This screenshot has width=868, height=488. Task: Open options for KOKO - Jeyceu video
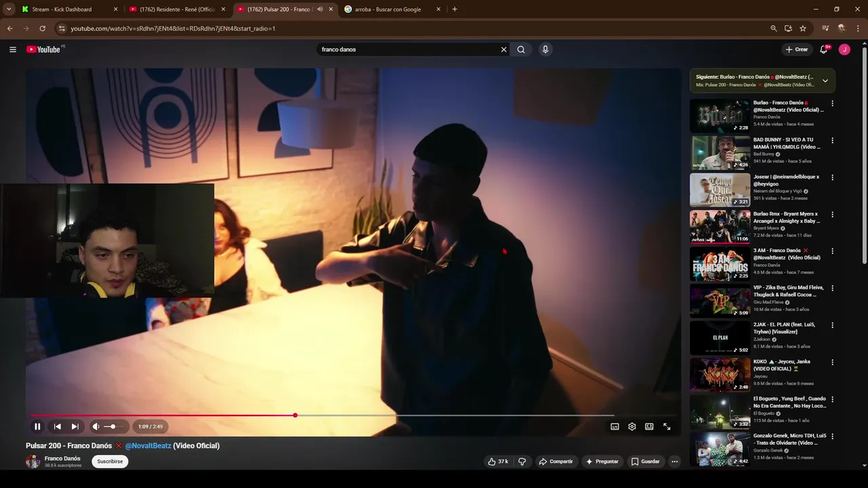[832, 362]
